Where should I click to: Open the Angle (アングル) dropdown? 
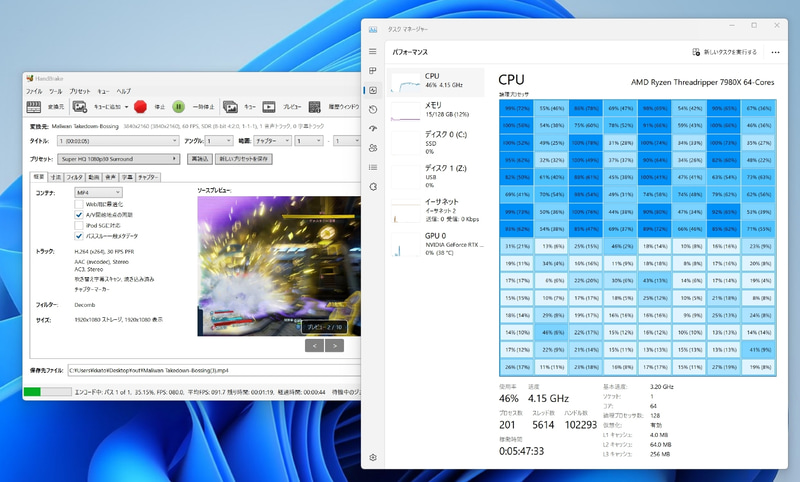[219, 141]
